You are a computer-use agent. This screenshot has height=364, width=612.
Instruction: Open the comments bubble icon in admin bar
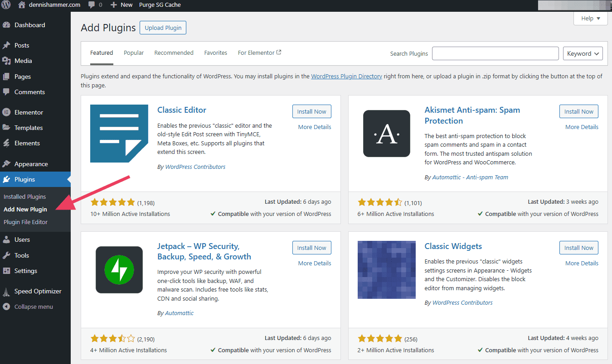click(91, 5)
